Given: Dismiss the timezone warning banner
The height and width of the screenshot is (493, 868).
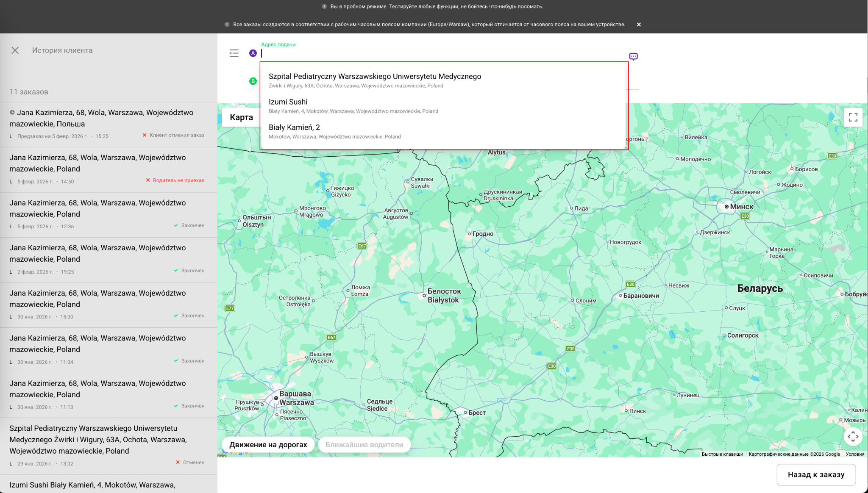Looking at the screenshot, I should (639, 25).
